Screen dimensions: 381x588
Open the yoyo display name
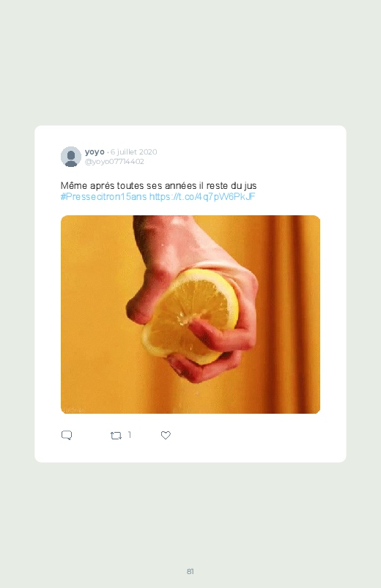[x=95, y=152]
